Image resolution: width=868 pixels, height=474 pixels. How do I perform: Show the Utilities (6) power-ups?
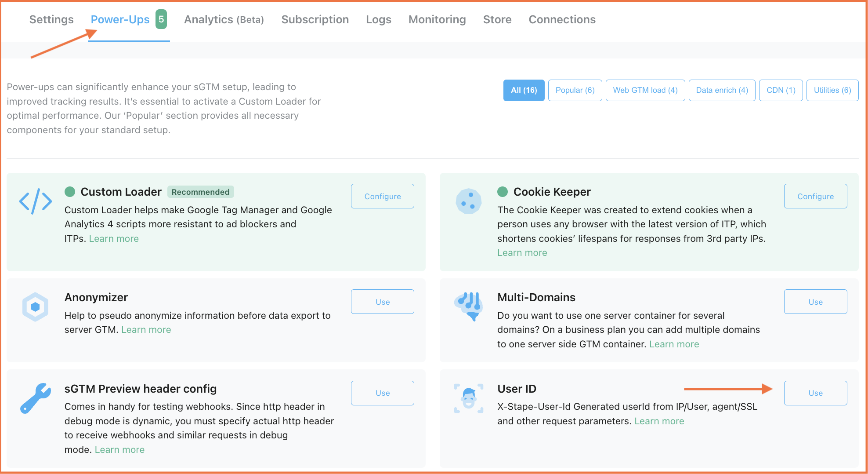coord(832,90)
